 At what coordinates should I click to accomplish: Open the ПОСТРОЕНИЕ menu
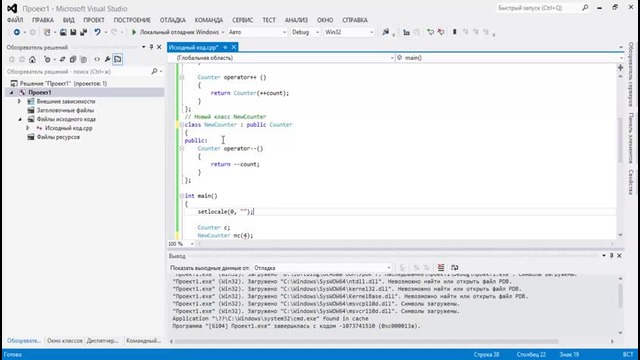point(132,20)
